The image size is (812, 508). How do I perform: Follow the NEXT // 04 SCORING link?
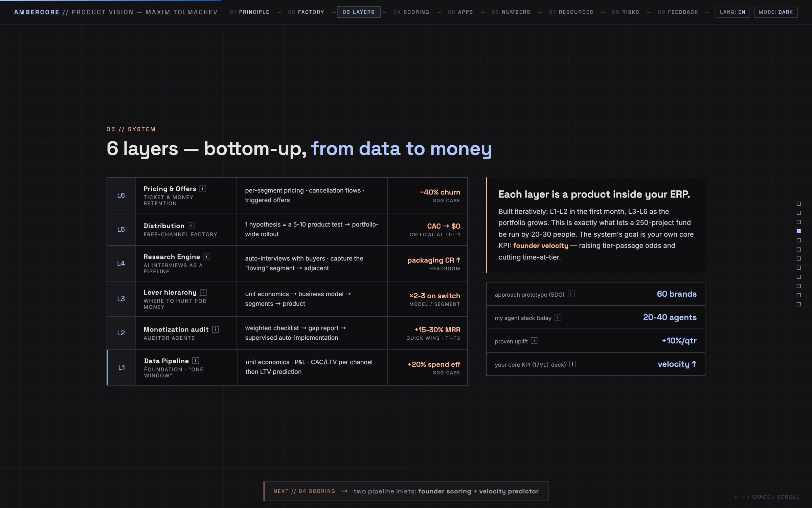coord(406,491)
